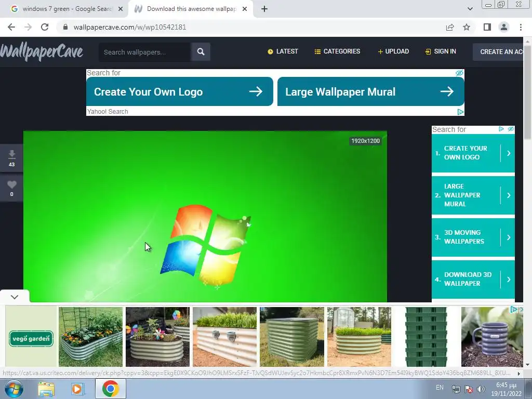The image size is (532, 399).
Task: Open Chrome three-dot menu
Action: pyautogui.click(x=521, y=27)
